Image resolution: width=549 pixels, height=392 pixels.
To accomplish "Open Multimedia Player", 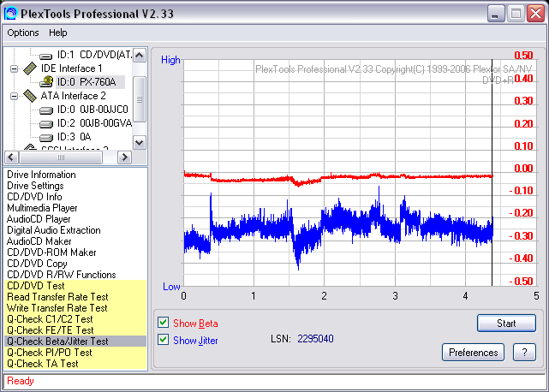I will pos(42,208).
